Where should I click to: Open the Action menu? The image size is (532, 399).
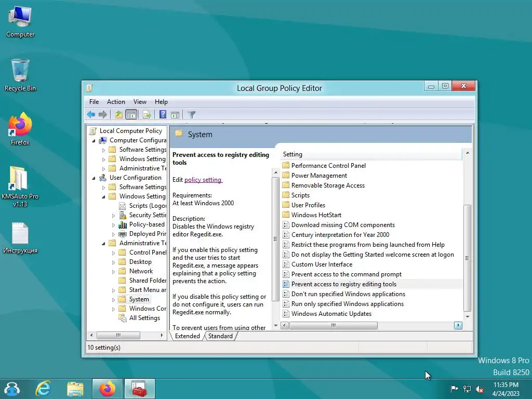pyautogui.click(x=116, y=102)
